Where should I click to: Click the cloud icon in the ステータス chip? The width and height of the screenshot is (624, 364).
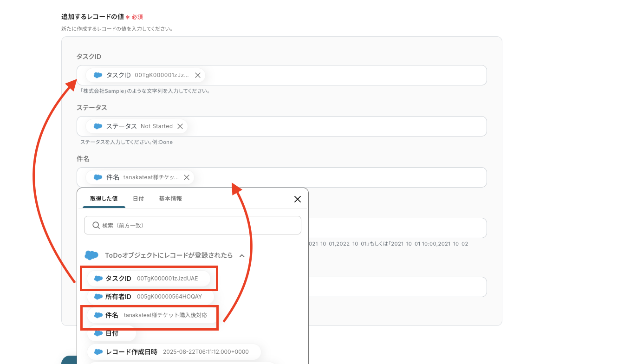98,126
